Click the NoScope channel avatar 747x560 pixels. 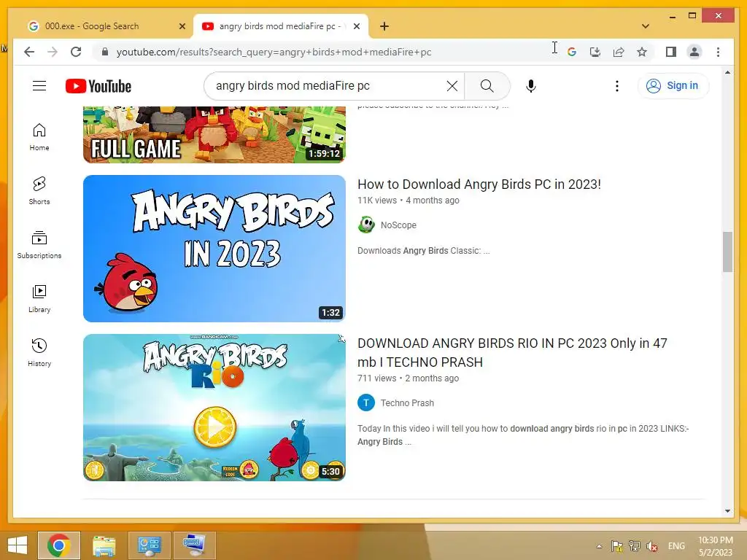click(x=366, y=225)
